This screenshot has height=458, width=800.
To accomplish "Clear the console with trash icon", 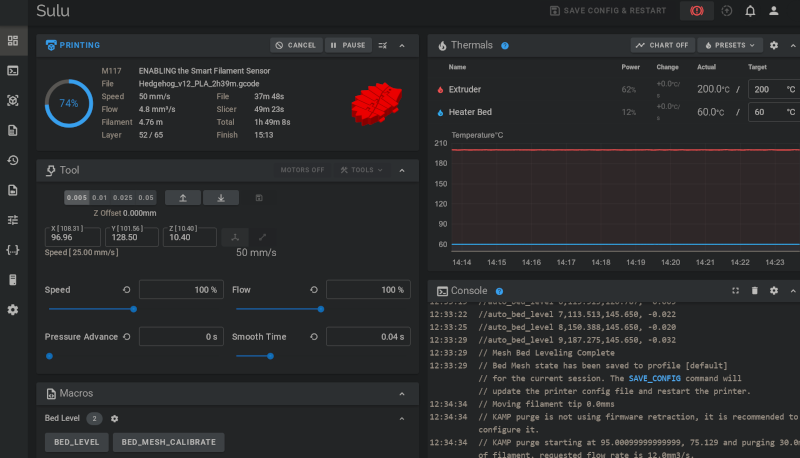I will (x=754, y=290).
